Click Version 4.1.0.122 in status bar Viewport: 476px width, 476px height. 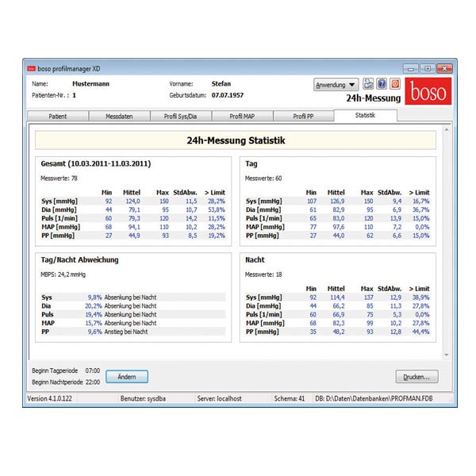pos(49,398)
